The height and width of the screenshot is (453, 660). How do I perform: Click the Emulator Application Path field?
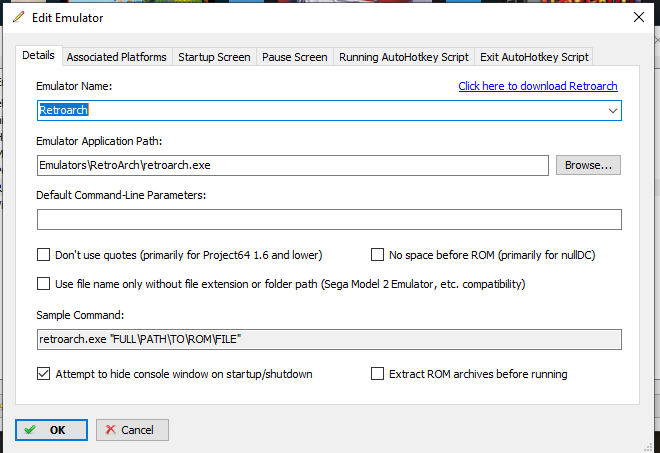[292, 165]
